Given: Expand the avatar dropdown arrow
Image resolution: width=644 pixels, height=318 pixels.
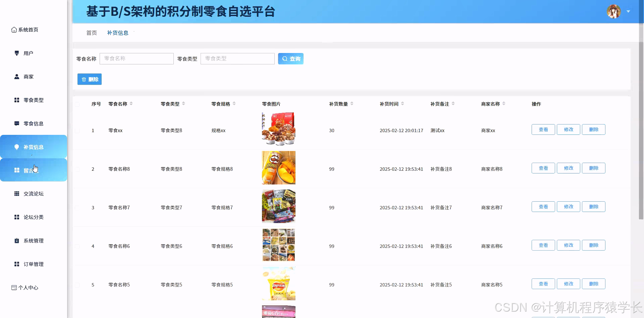Looking at the screenshot, I should [x=628, y=11].
